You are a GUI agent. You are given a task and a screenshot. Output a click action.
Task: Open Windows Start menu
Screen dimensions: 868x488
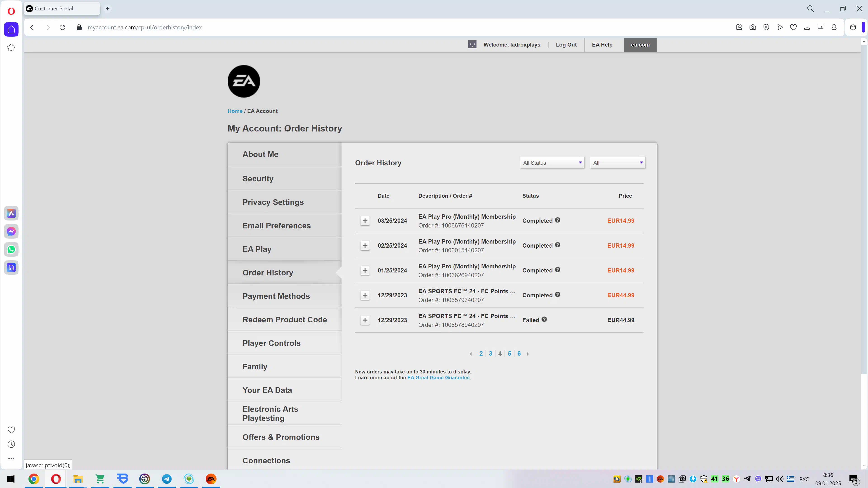[11, 479]
